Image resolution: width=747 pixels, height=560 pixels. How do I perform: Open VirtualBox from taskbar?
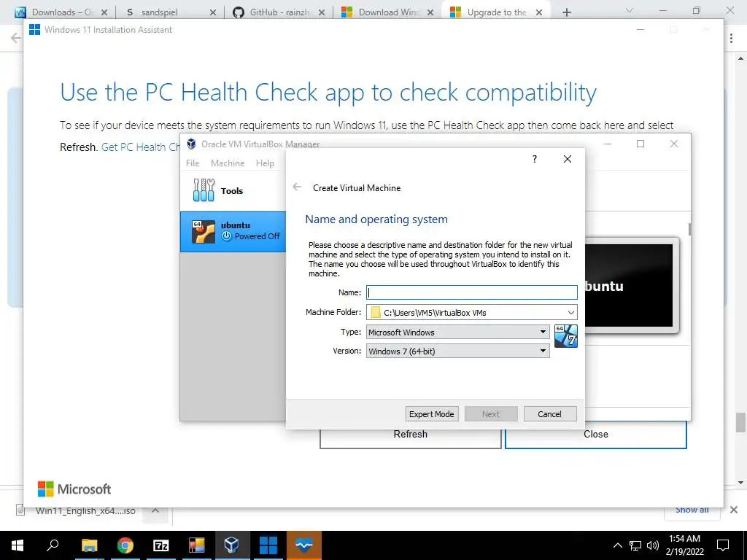(232, 545)
